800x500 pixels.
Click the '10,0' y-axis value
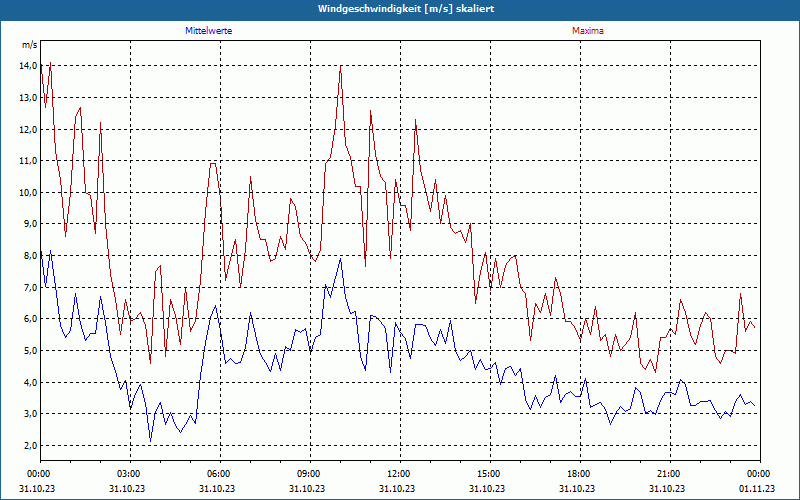coord(29,192)
